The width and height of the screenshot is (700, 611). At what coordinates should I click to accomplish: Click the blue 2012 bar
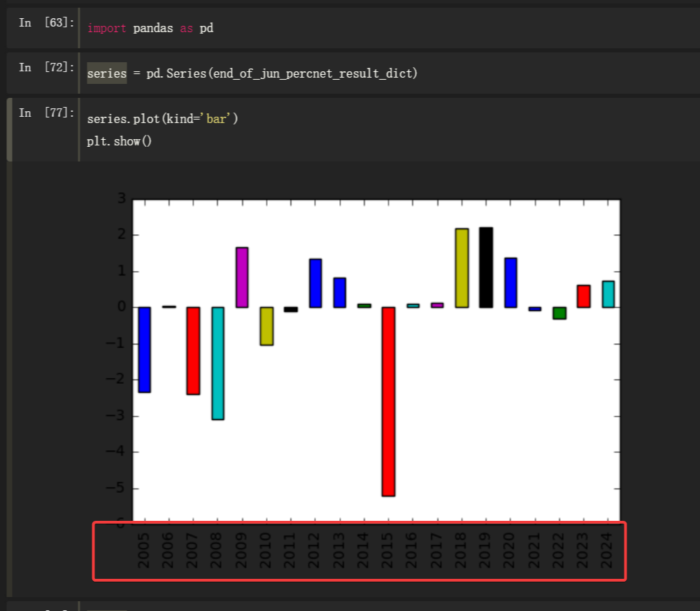(315, 283)
